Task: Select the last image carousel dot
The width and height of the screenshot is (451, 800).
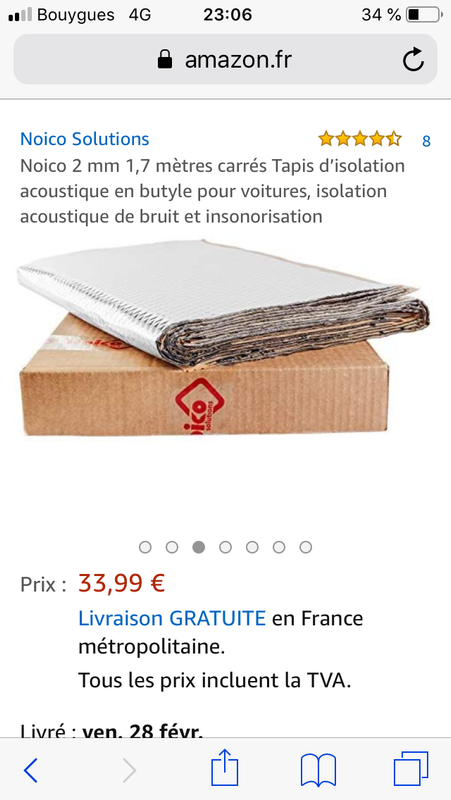Action: click(x=306, y=547)
